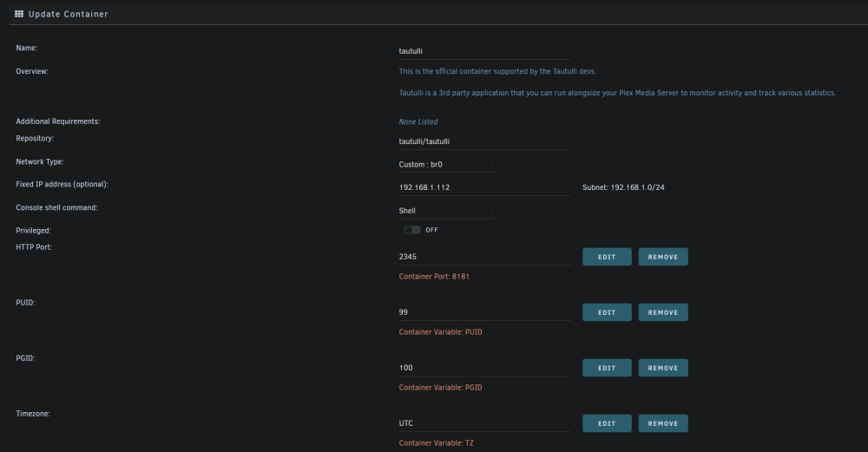This screenshot has width=868, height=452.
Task: Click the 'Network Type:' label
Action: pyautogui.click(x=40, y=161)
